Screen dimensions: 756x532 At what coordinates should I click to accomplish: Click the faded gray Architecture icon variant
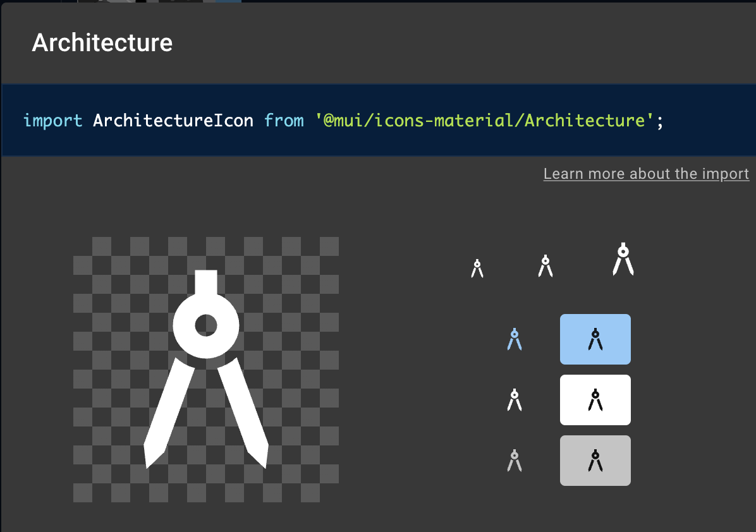(514, 460)
